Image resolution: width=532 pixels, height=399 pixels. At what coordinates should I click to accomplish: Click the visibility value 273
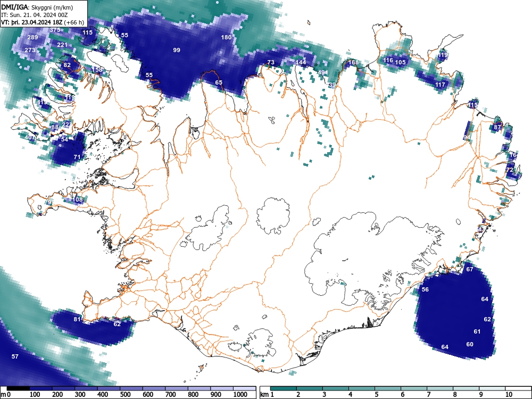point(30,50)
